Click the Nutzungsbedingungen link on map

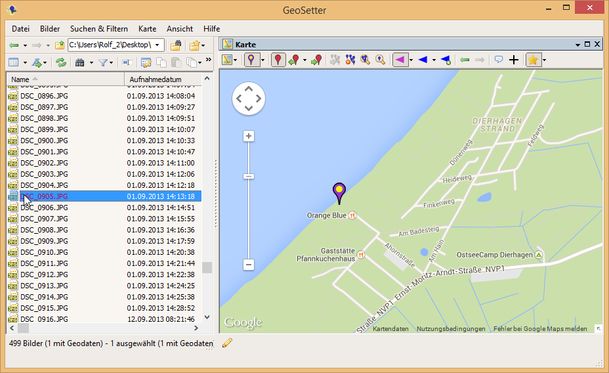tap(451, 329)
